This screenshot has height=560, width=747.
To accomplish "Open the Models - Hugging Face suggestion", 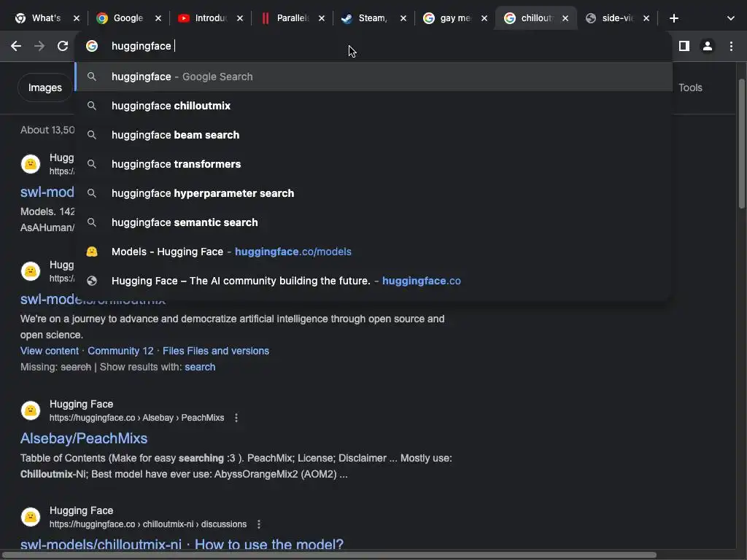I will coord(373,252).
